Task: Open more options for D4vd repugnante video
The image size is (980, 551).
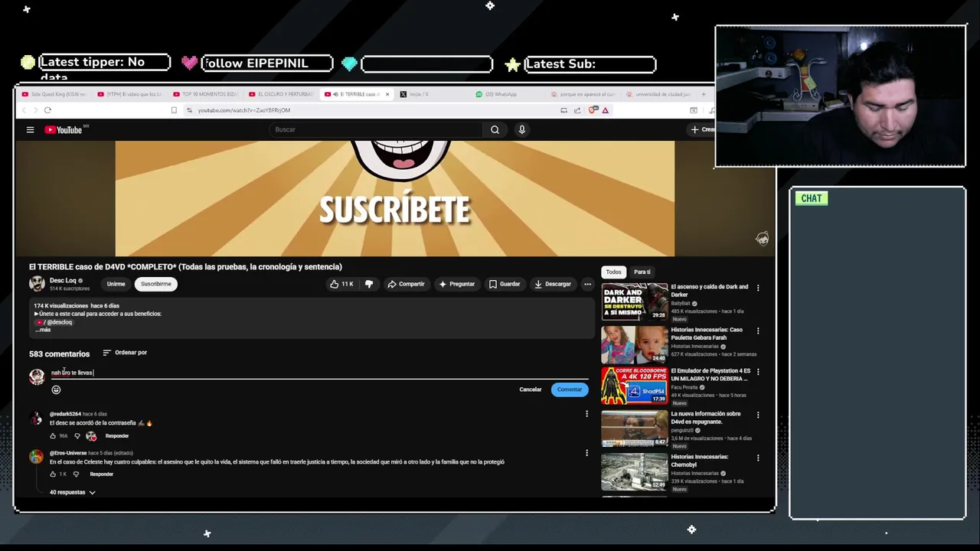Action: (758, 415)
